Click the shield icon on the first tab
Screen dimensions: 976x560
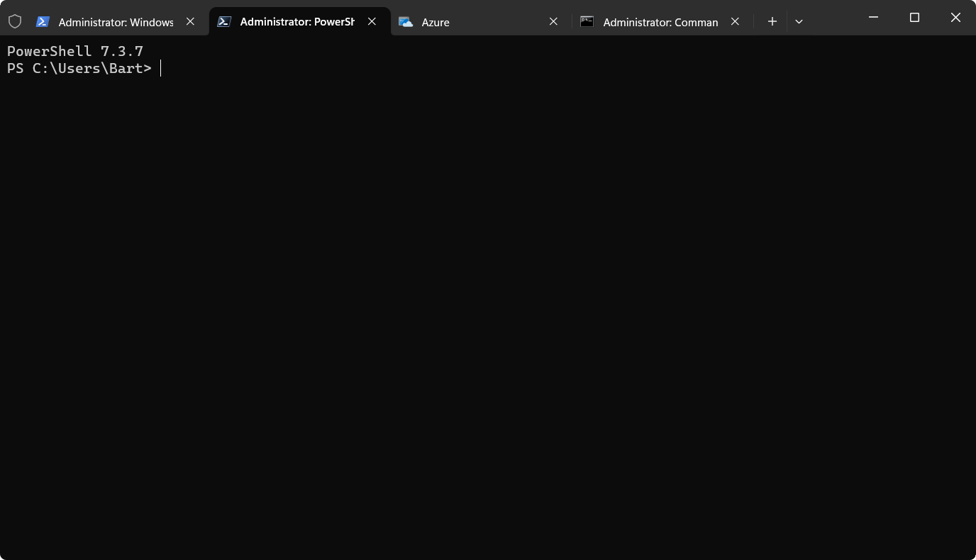point(15,21)
